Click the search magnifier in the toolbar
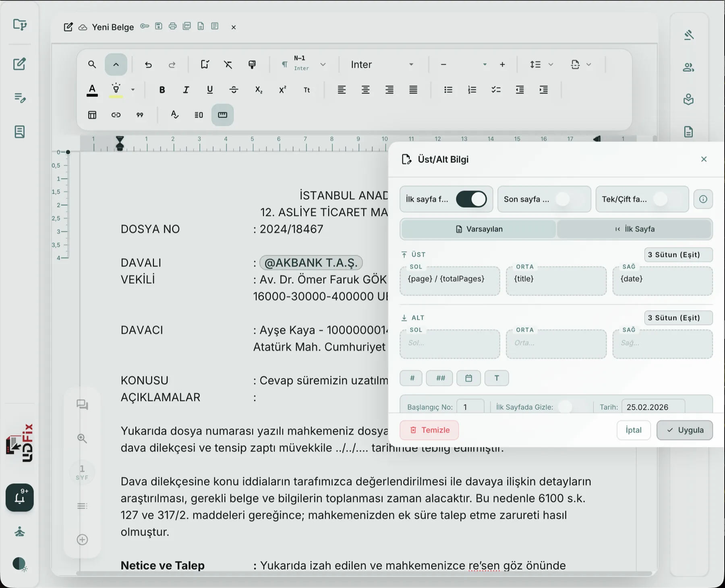This screenshot has height=588, width=725. (x=92, y=64)
